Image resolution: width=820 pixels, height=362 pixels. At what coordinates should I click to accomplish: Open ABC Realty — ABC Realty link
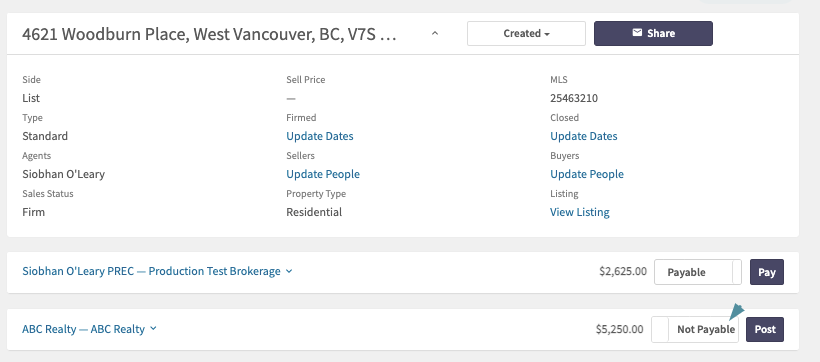point(83,329)
